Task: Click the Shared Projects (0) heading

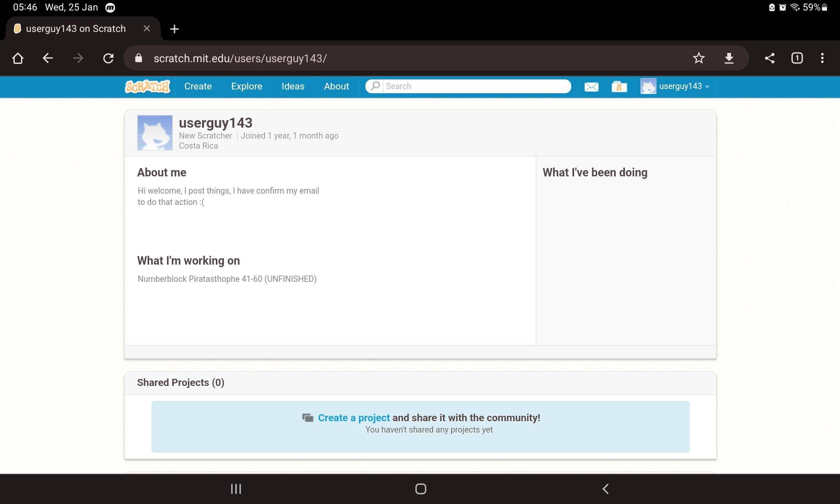Action: pos(181,383)
